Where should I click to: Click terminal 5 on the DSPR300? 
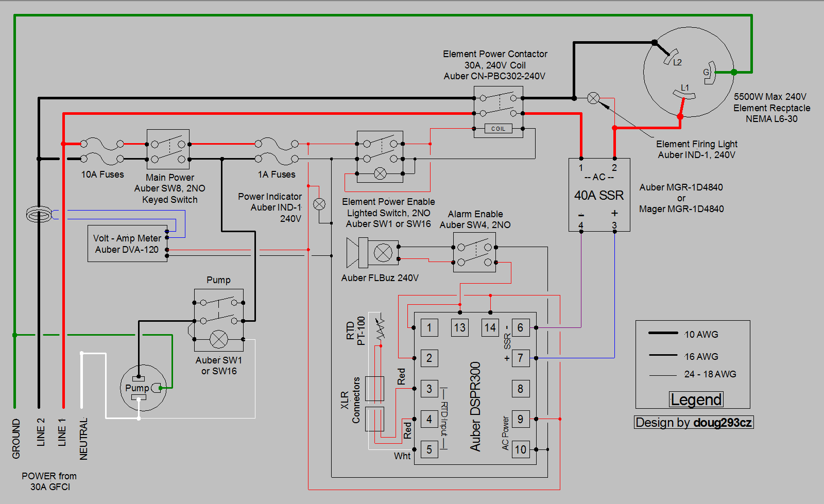tap(430, 449)
